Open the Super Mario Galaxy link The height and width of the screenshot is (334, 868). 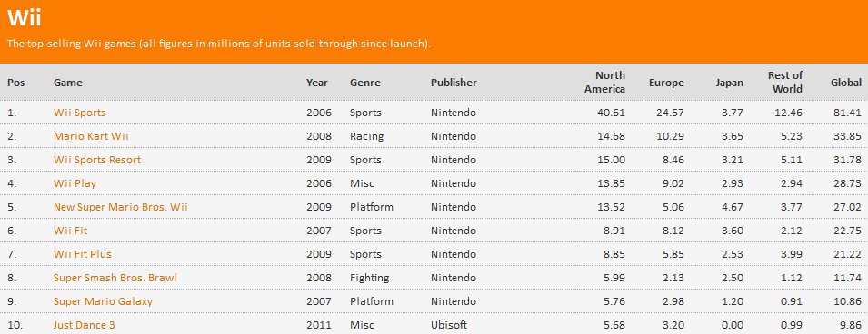coord(103,301)
